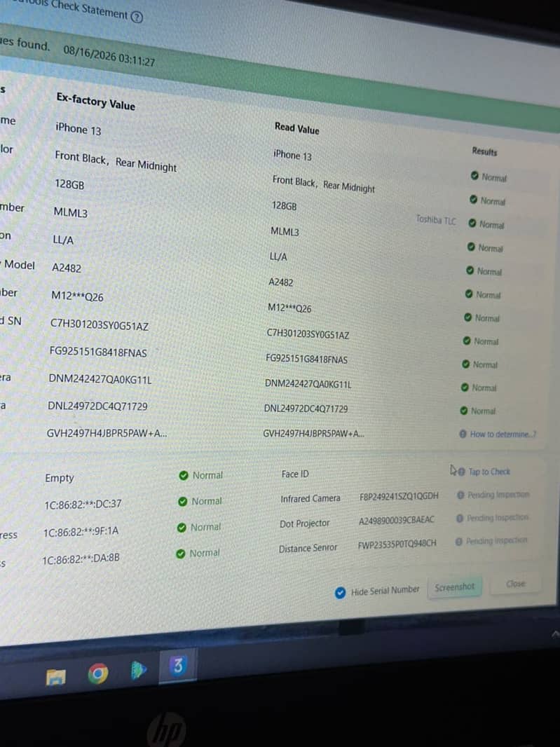Select Dot Projector serial A2498900039CBAEAC
Image resolution: width=560 pixels, height=747 pixels.
[397, 520]
